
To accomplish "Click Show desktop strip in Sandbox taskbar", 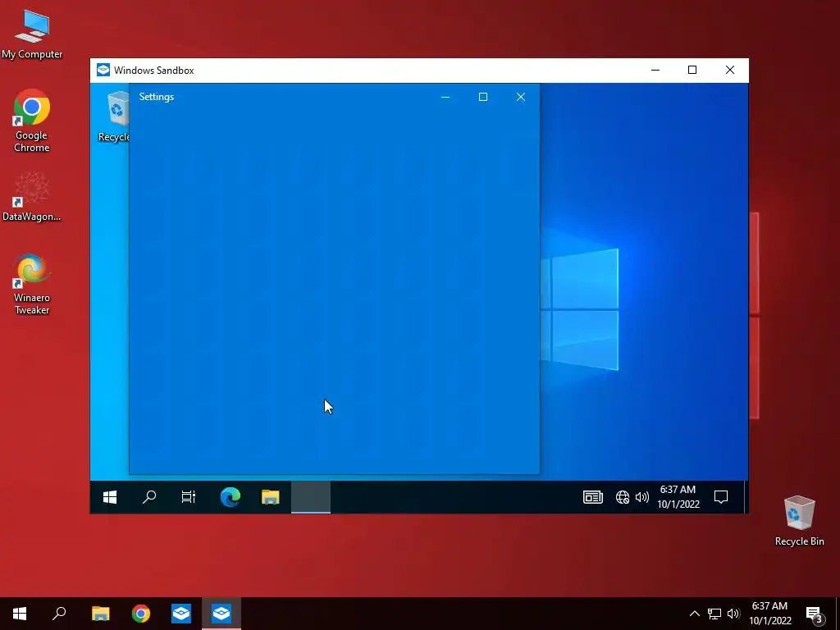I will 746,497.
